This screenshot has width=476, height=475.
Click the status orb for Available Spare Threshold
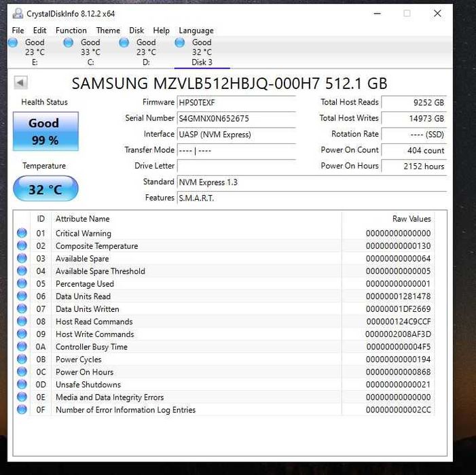22,271
